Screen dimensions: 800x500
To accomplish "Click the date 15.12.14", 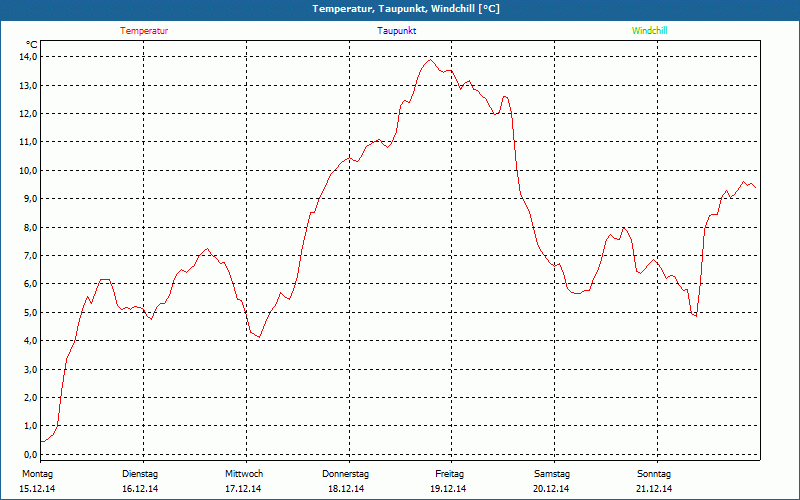I will pyautogui.click(x=37, y=489).
